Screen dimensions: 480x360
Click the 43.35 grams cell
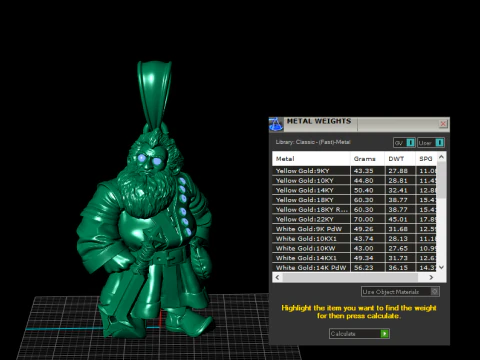pyautogui.click(x=367, y=171)
